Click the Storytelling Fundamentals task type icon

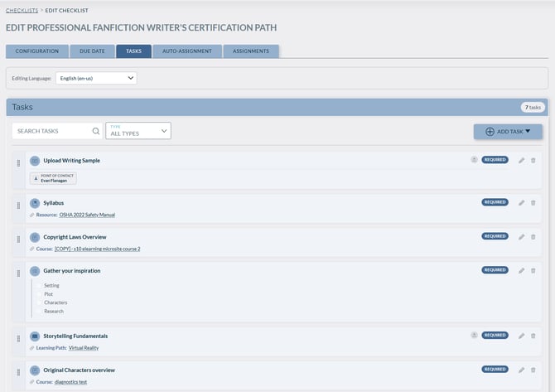point(35,336)
